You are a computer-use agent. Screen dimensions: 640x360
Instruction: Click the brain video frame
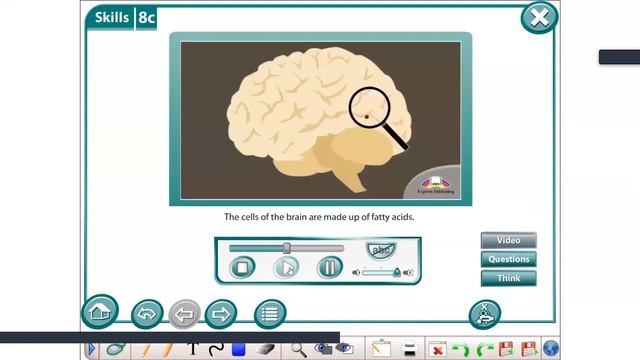tap(320, 120)
